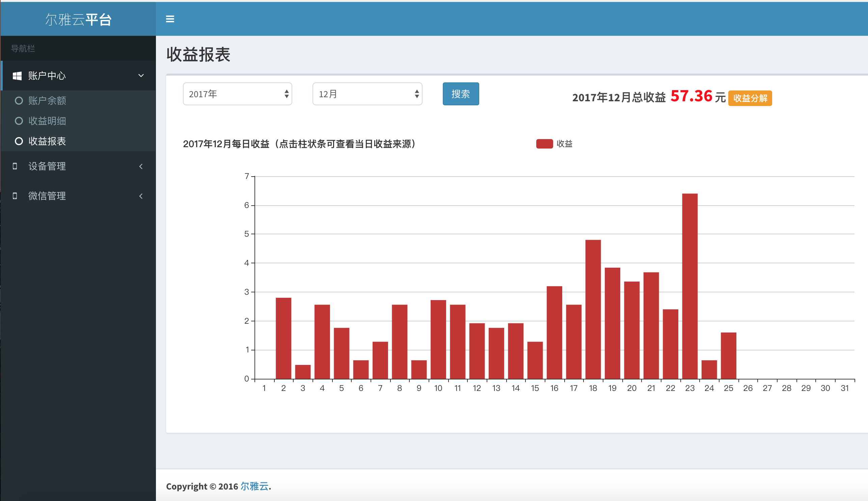Open the 收益明细 menu item

(x=47, y=121)
